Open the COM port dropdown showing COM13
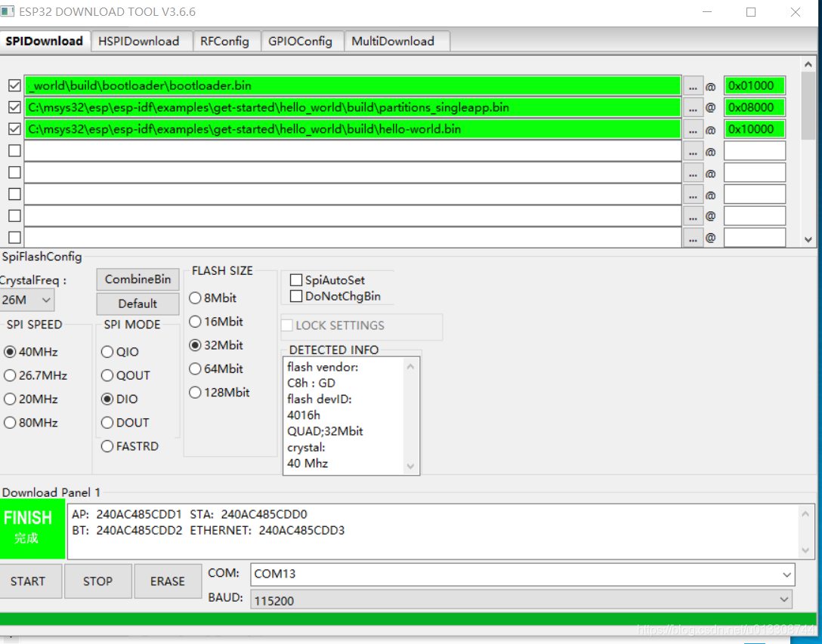The image size is (822, 644). pyautogui.click(x=523, y=575)
